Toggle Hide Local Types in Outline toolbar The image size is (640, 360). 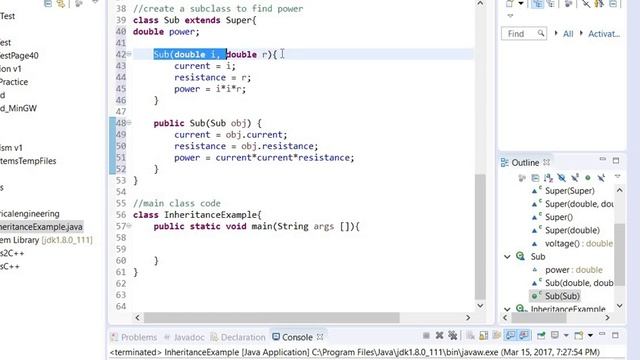(601, 178)
